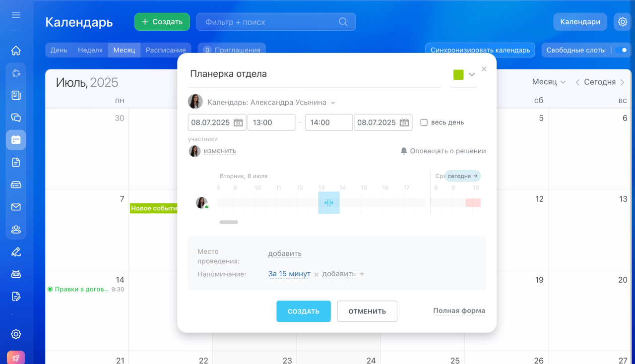Switch to the 'Расписание' tab
The height and width of the screenshot is (364, 635).
[x=166, y=50]
